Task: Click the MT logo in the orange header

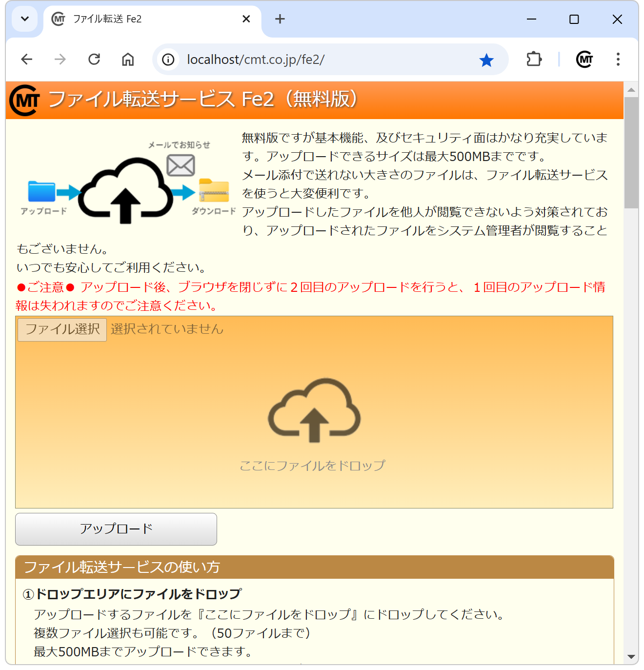Action: coord(25,100)
